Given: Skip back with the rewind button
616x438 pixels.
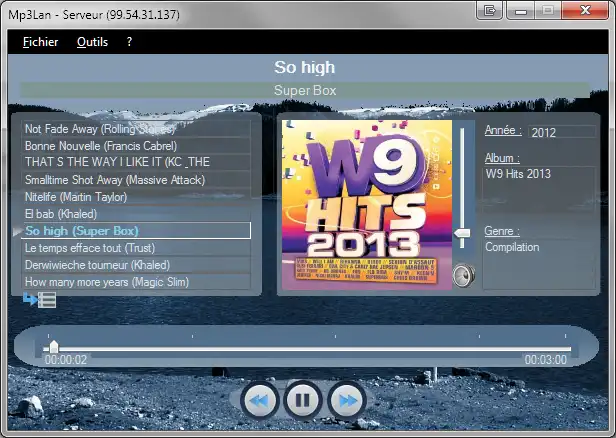Looking at the screenshot, I should coord(259,401).
